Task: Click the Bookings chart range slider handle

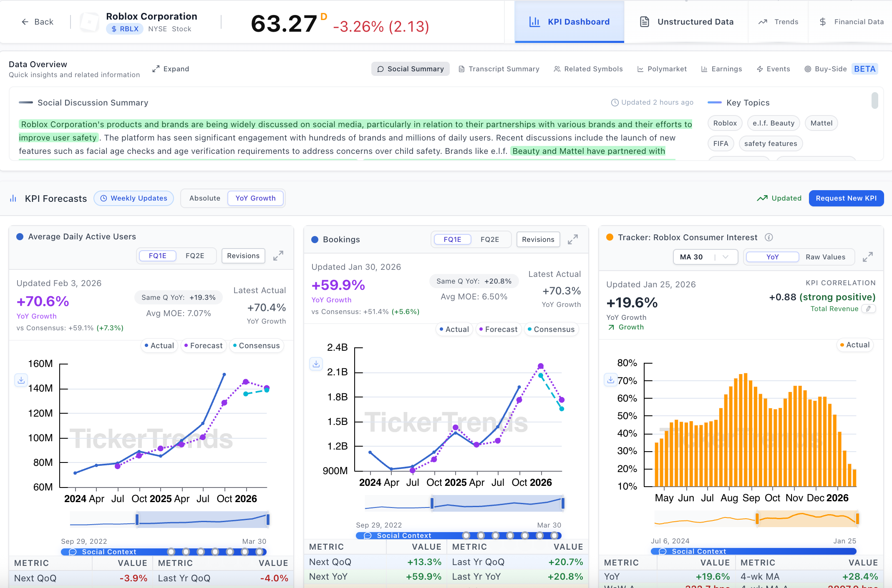Action: tap(432, 503)
